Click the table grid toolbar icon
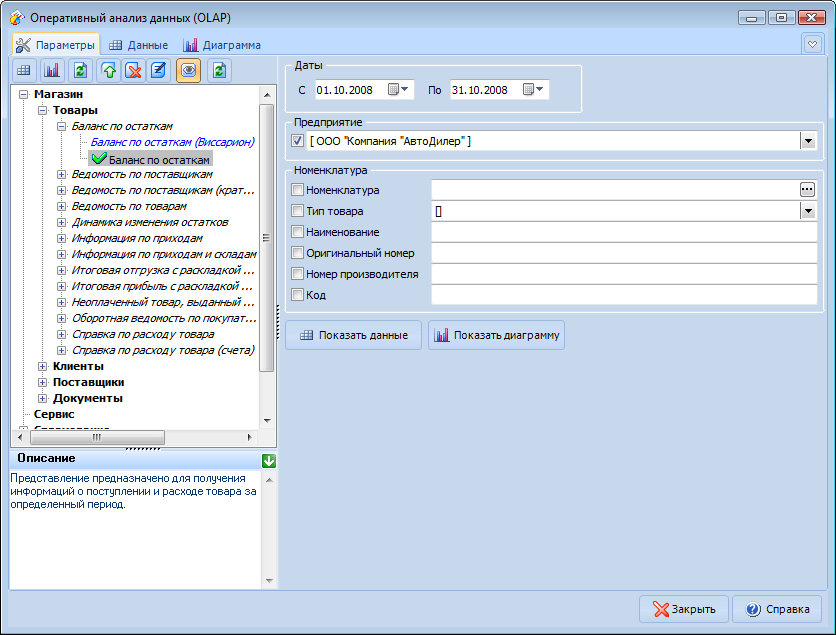 pos(24,70)
